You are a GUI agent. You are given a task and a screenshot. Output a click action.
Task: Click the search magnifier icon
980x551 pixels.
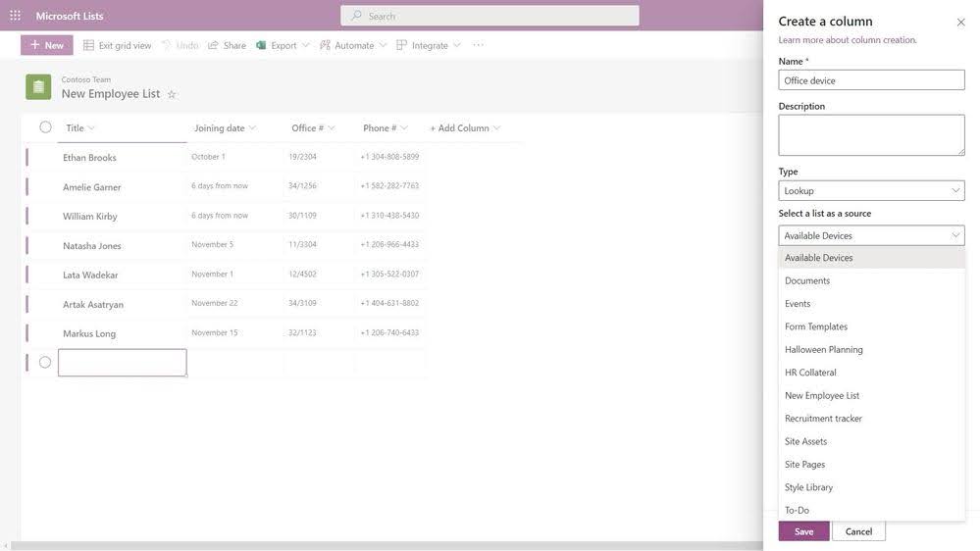[356, 16]
